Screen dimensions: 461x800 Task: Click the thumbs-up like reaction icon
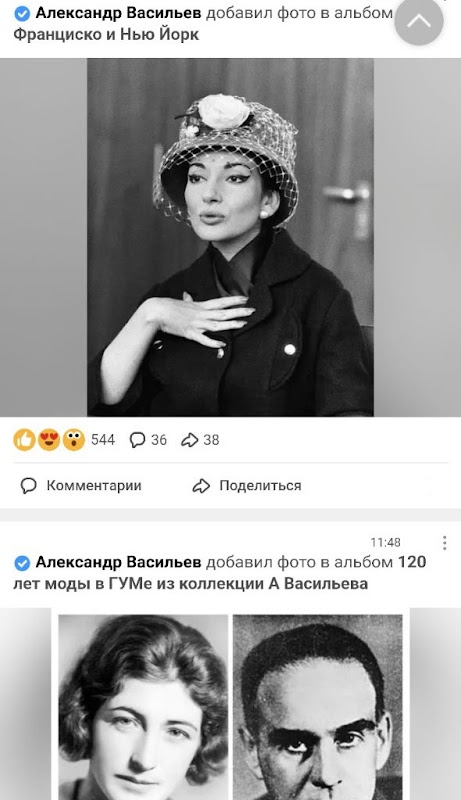24,440
